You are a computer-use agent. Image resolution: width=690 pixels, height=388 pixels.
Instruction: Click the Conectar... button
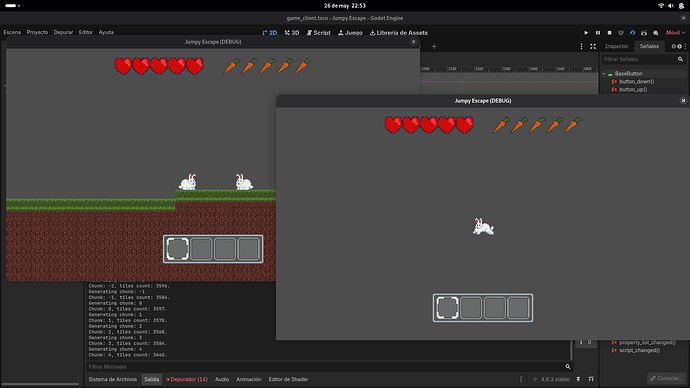point(666,378)
